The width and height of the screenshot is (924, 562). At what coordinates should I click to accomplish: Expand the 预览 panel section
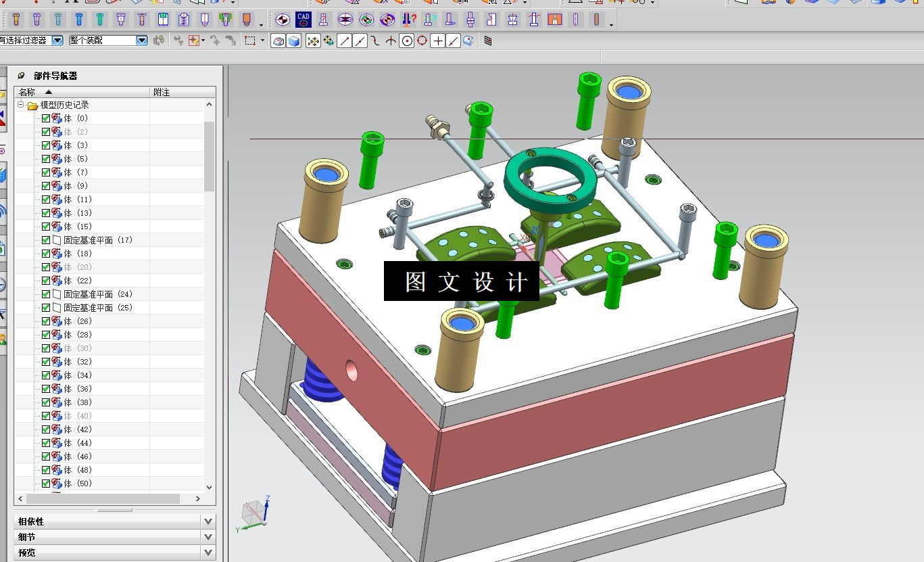[x=208, y=553]
